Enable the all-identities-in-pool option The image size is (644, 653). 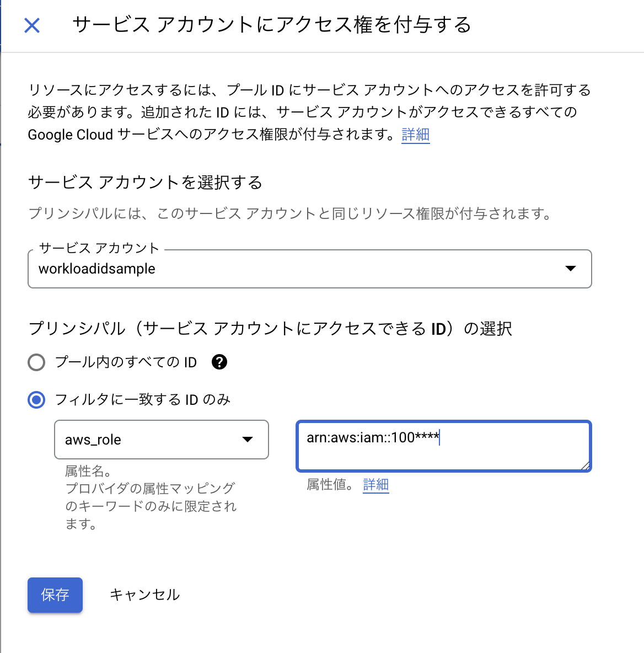tap(36, 362)
